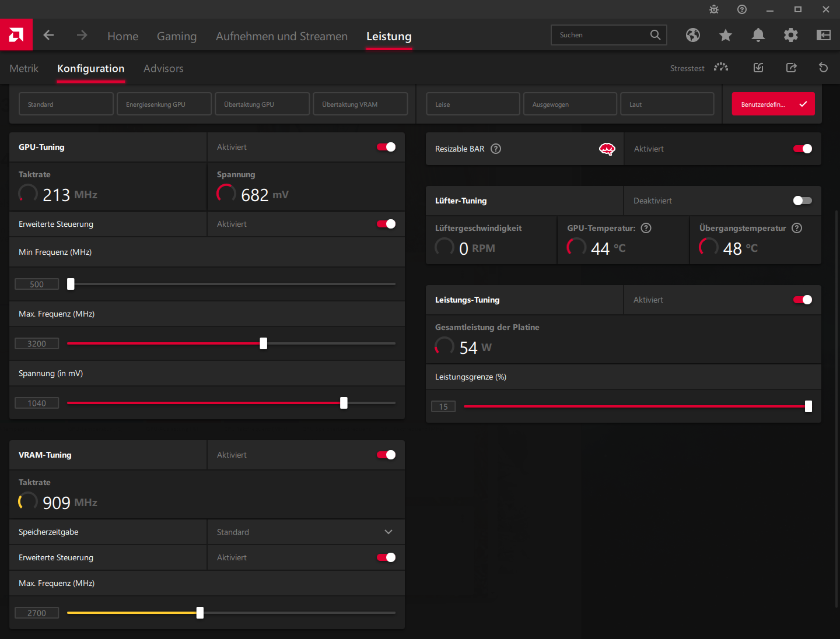Select Energiesenkung GPU preset
840x639 pixels.
pyautogui.click(x=164, y=104)
